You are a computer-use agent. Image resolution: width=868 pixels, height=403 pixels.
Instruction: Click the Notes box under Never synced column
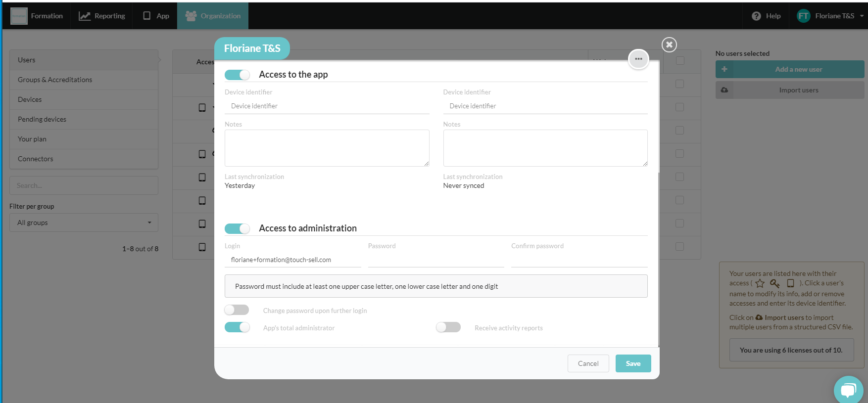pyautogui.click(x=545, y=148)
